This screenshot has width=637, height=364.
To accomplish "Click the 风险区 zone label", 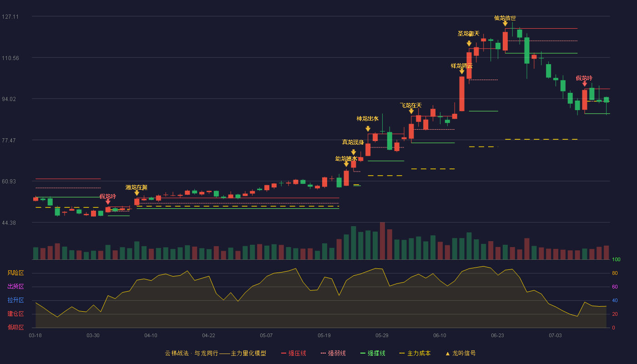I will coord(15,273).
